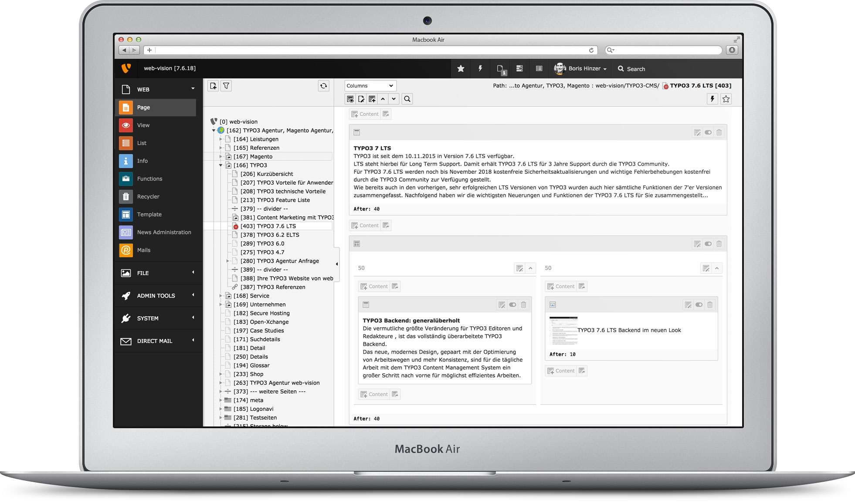Select the View module

click(x=143, y=125)
